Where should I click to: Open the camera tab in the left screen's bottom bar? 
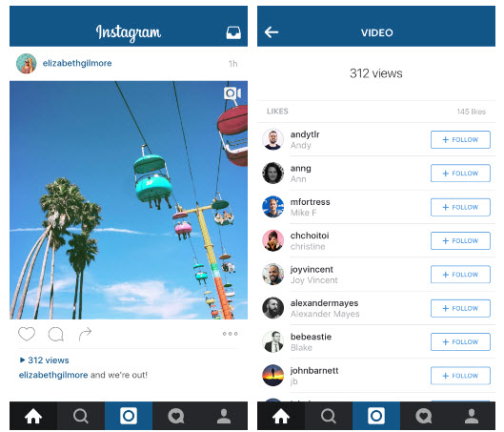pyautogui.click(x=129, y=416)
